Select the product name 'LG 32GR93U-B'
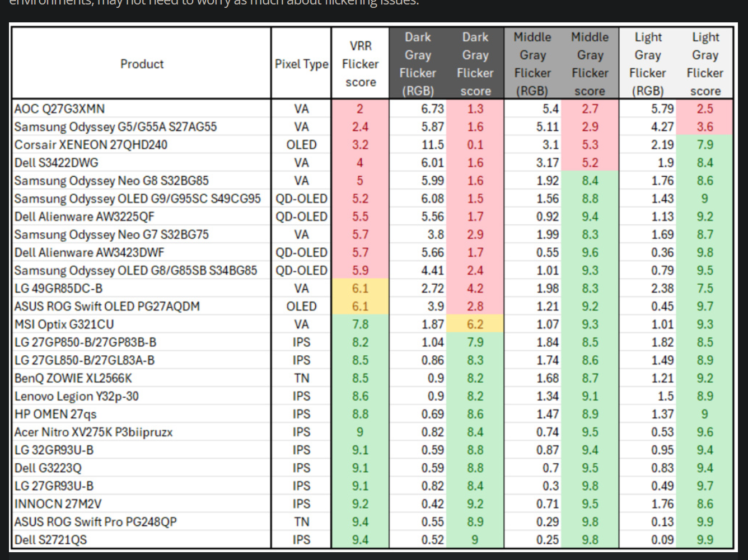This screenshot has width=748, height=560. 54,450
